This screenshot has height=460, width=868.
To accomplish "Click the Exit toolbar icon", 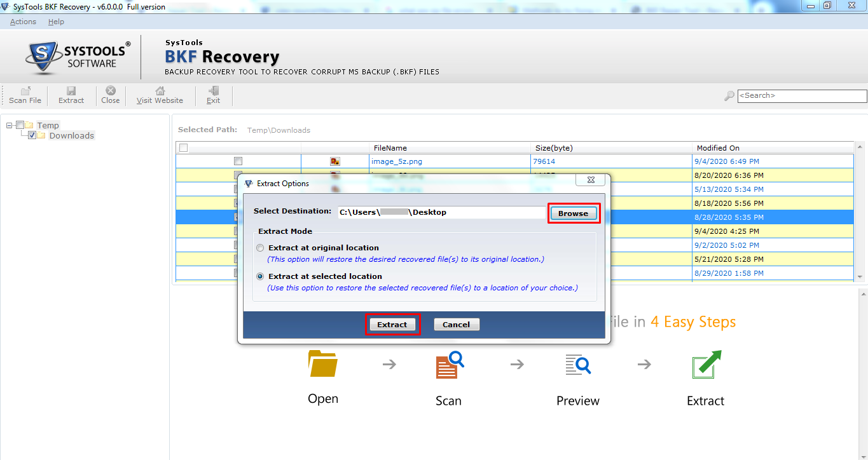I will (214, 91).
